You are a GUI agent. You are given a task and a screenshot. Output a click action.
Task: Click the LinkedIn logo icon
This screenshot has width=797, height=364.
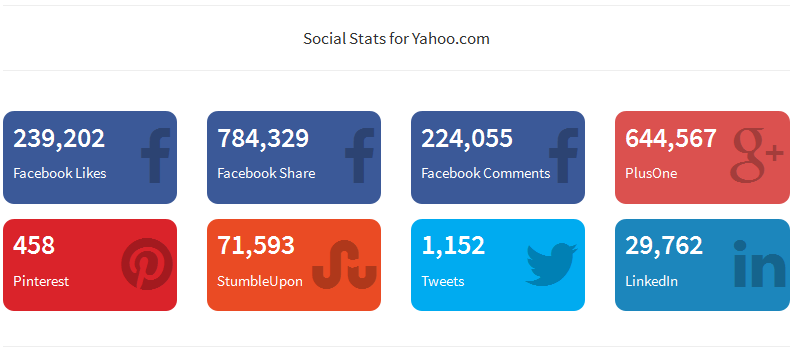pyautogui.click(x=760, y=264)
